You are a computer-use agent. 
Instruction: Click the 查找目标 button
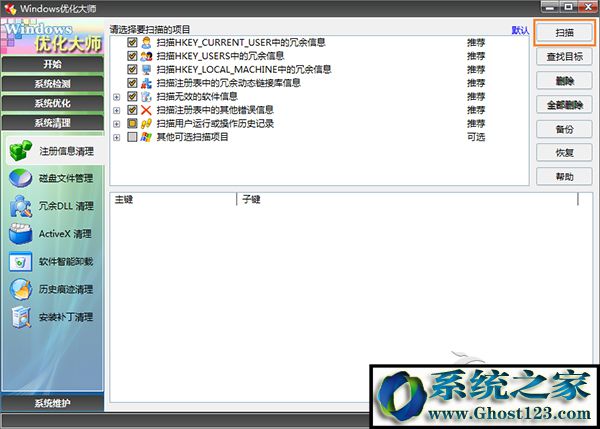click(564, 57)
